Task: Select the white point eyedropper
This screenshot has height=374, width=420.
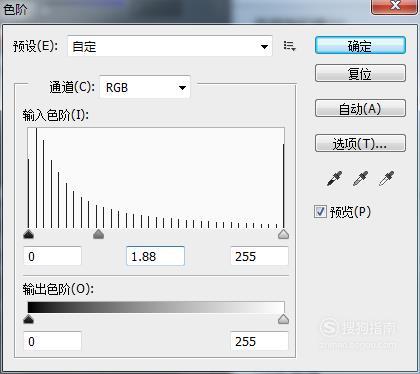Action: 386,178
